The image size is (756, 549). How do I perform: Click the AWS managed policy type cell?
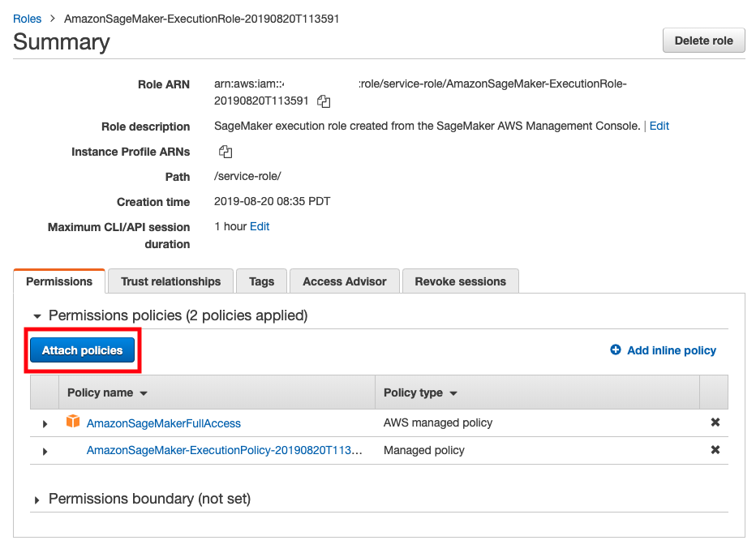click(x=438, y=422)
